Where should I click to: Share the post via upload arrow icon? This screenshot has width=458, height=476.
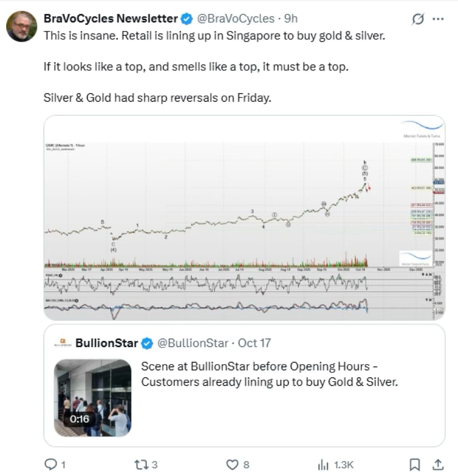click(x=438, y=465)
